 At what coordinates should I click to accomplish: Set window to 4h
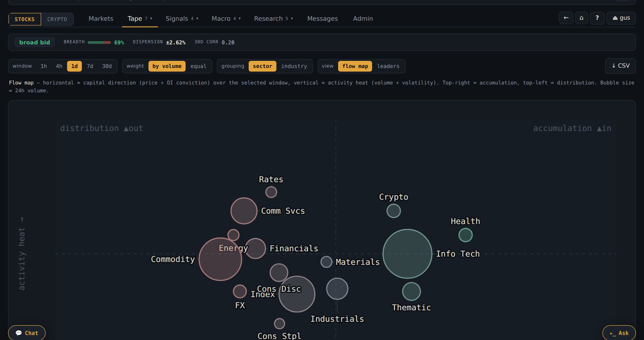tap(59, 66)
